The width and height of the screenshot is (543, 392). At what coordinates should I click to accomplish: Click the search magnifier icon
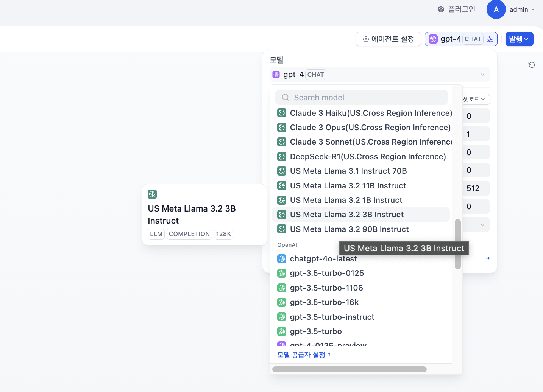pyautogui.click(x=286, y=98)
